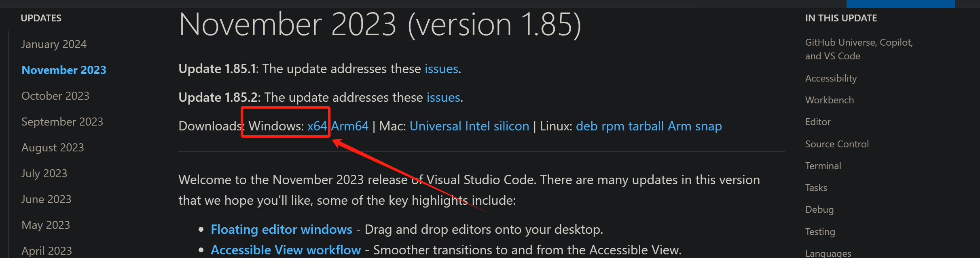Screen dimensions: 980x258
Task: Download the Linux tarball
Action: tap(646, 126)
